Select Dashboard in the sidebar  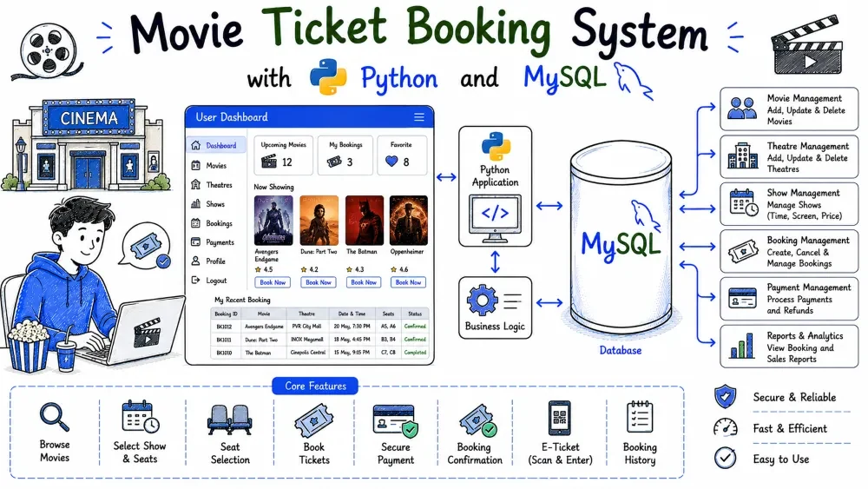tap(214, 146)
